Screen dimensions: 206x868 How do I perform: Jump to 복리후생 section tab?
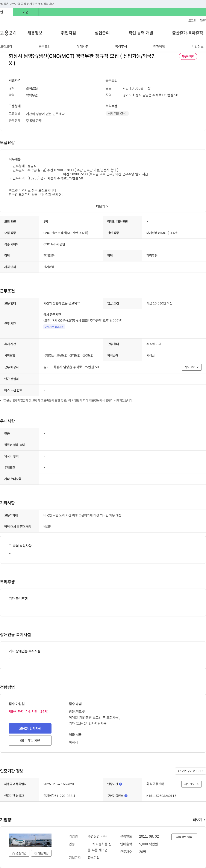pyautogui.click(x=121, y=46)
